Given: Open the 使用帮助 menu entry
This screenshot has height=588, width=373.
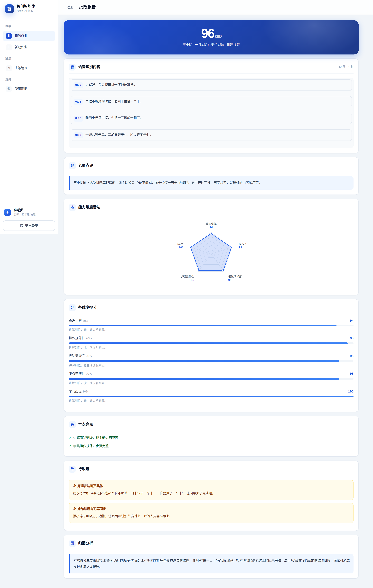Looking at the screenshot, I should tap(29, 89).
